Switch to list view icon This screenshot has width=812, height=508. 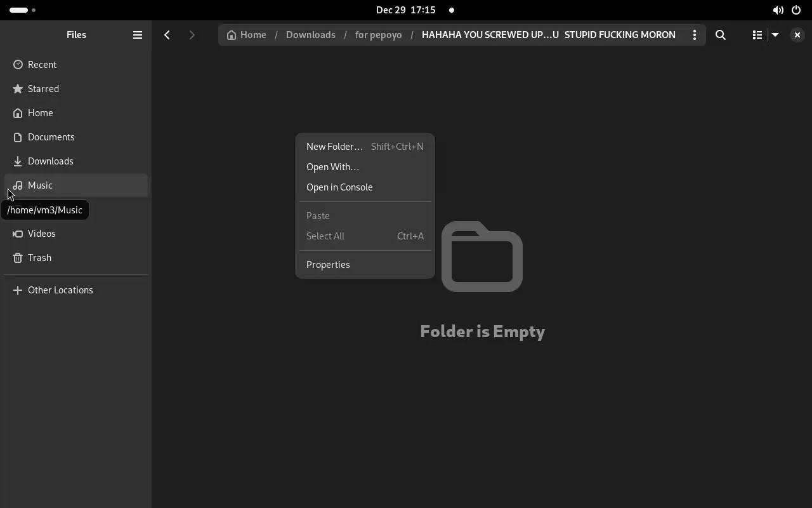pyautogui.click(x=757, y=35)
